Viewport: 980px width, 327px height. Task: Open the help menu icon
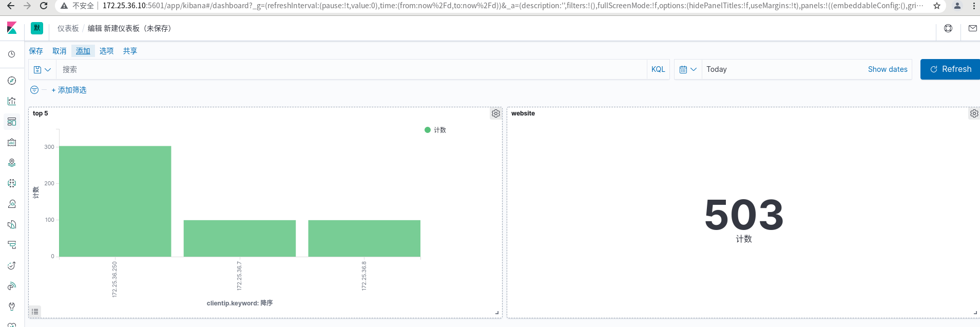tap(948, 28)
